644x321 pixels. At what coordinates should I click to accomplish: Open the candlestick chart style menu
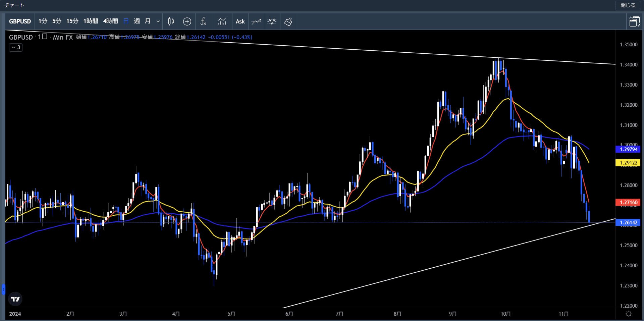171,21
